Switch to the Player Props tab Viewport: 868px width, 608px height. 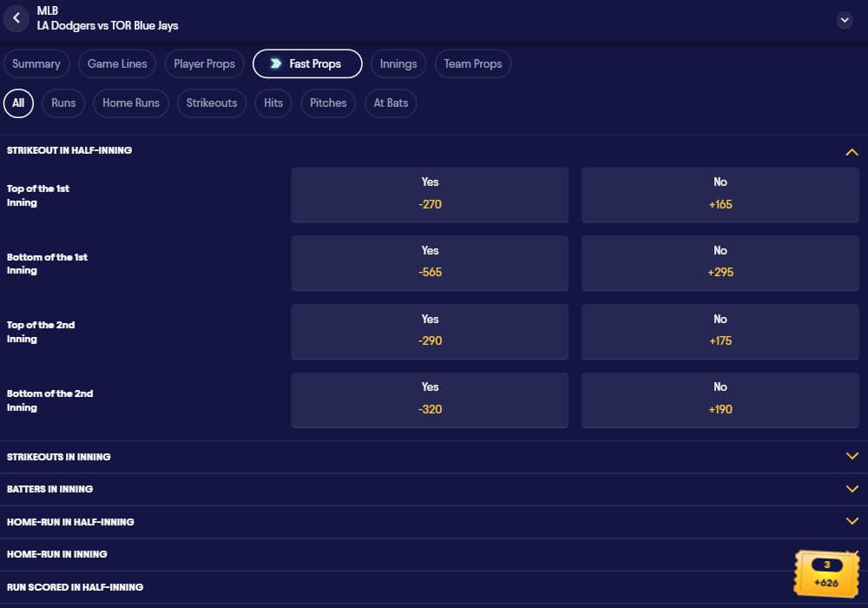click(204, 63)
